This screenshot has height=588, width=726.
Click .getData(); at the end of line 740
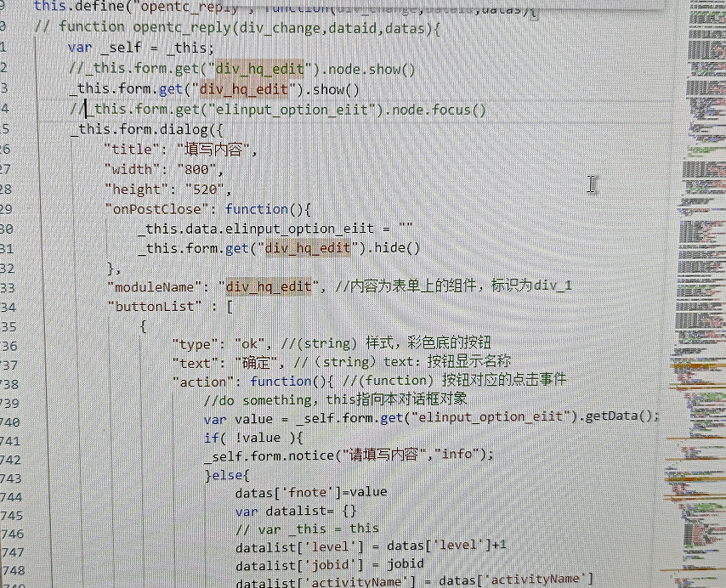coord(619,416)
